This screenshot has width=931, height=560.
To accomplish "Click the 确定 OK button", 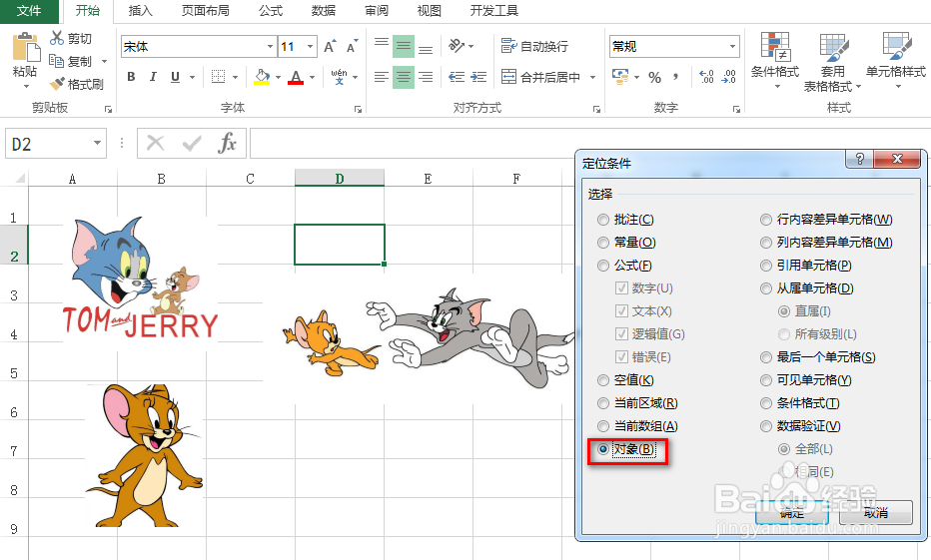I will 792,512.
